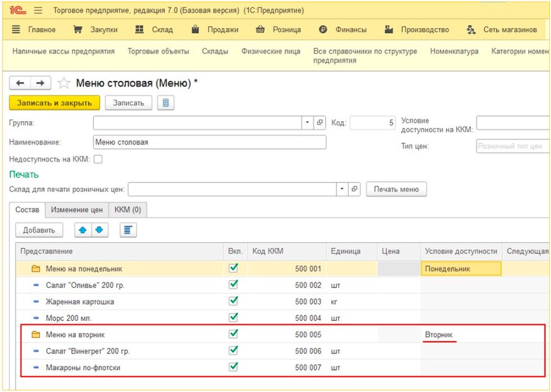This screenshot has height=392, width=551.
Task: Open the Группа field selection form icon
Action: point(320,123)
